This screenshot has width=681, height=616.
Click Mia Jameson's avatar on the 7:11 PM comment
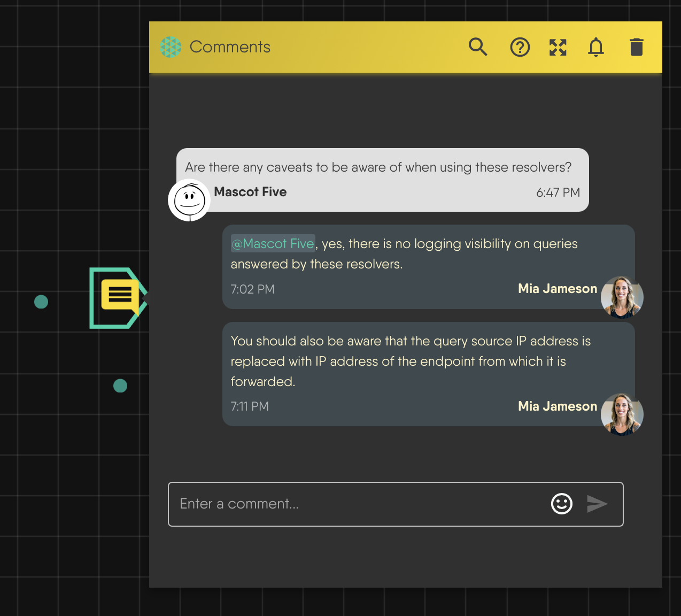622,414
